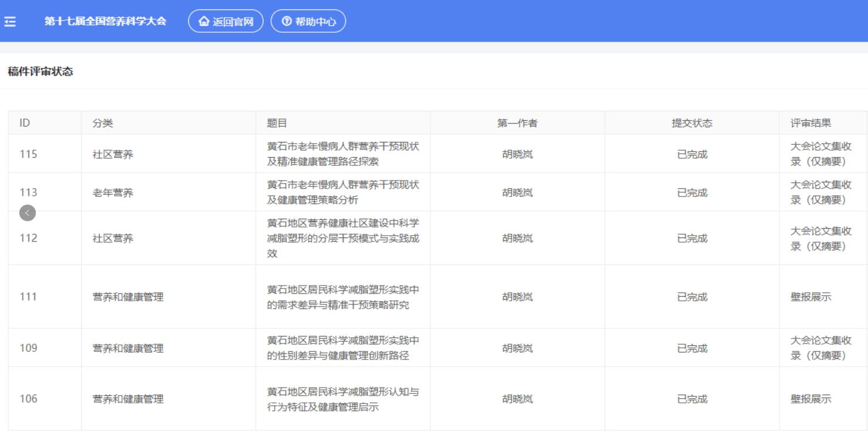The height and width of the screenshot is (431, 868).
Task: Click the home icon on 返回官网 button
Action: point(203,21)
